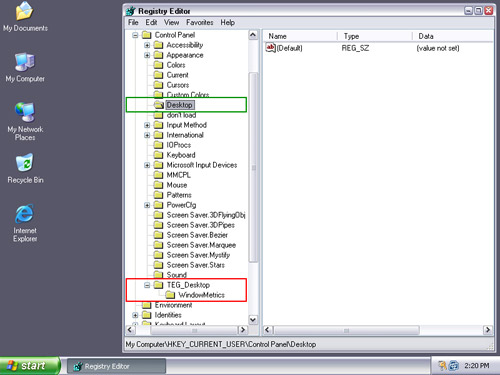Expand the Input Method key

coord(147,125)
